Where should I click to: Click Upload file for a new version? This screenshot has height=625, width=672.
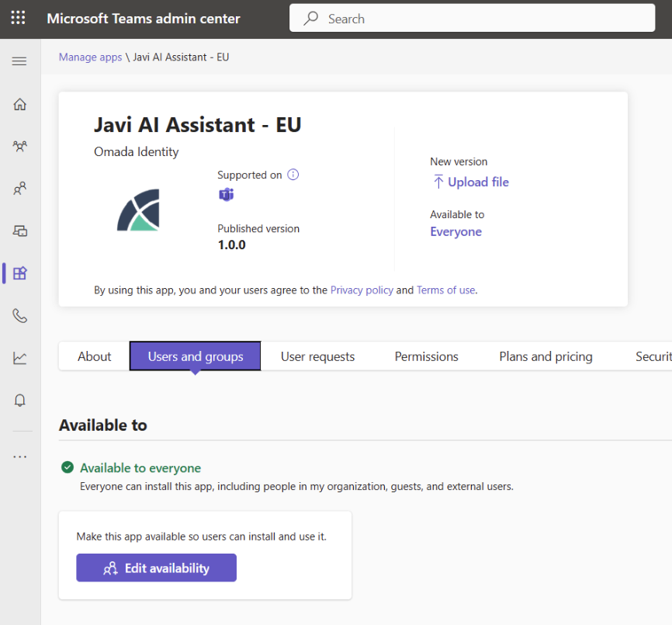pyautogui.click(x=470, y=182)
